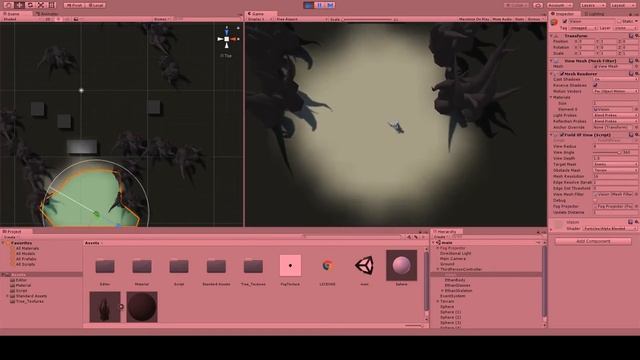Switch to the Animator tab
The height and width of the screenshot is (360, 640).
click(46, 13)
